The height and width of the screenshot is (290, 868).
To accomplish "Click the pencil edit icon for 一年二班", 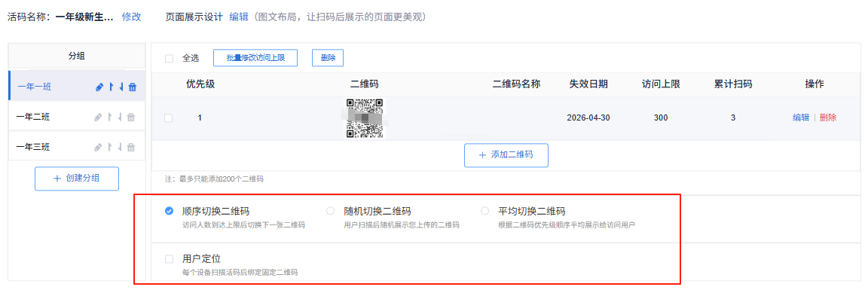I will 98,117.
